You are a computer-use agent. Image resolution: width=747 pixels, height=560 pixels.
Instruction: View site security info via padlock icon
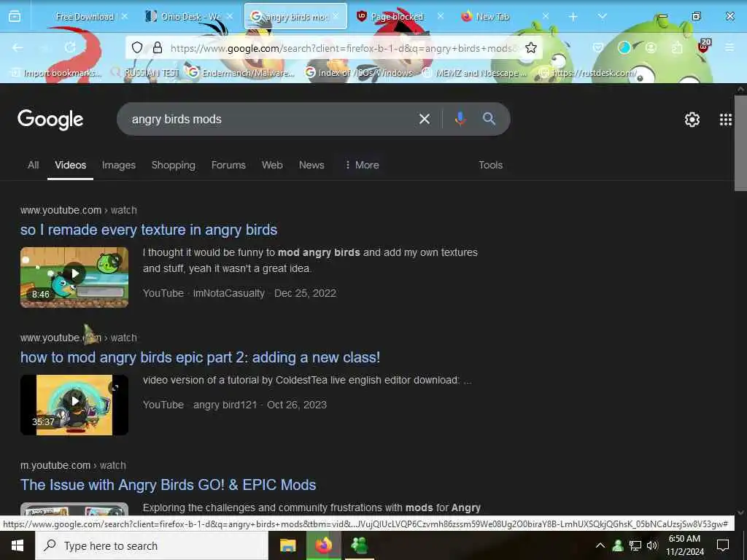coord(158,47)
